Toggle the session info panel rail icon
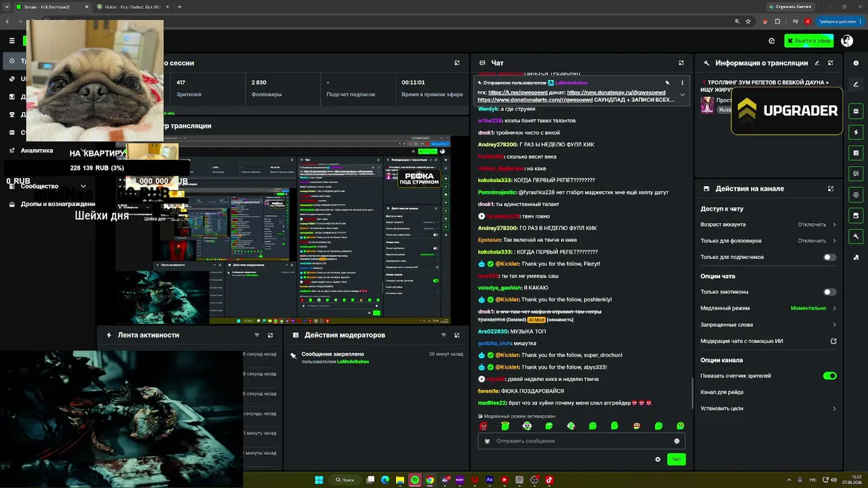The image size is (868, 488). click(x=856, y=110)
